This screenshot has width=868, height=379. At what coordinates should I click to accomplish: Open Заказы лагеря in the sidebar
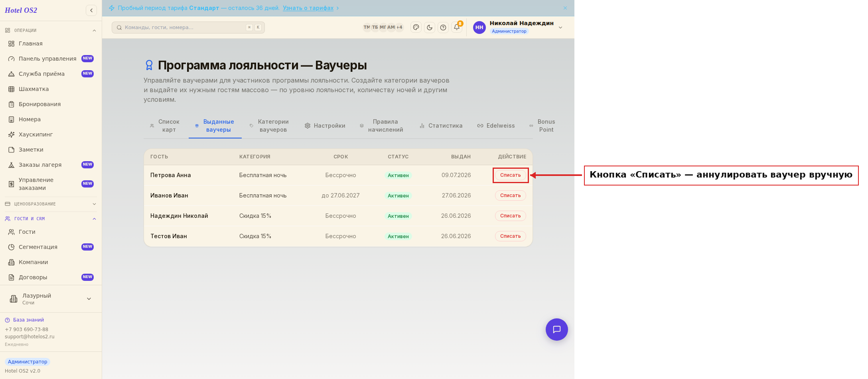[x=51, y=165]
